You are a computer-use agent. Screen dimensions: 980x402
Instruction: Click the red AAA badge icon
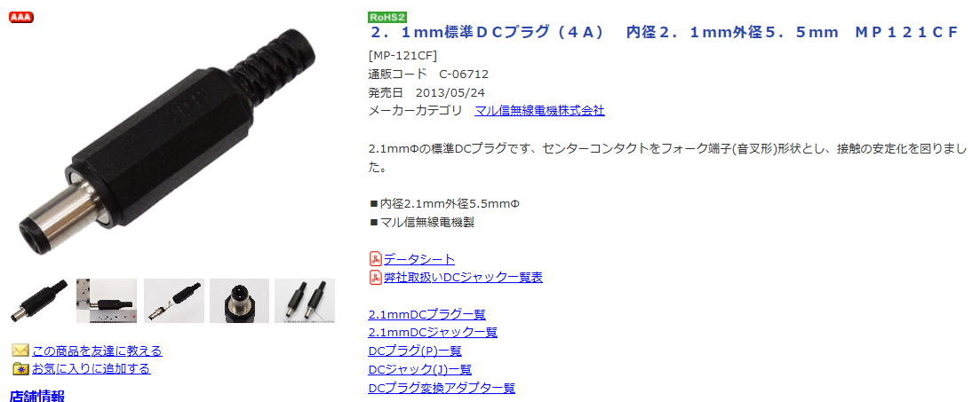click(x=21, y=17)
